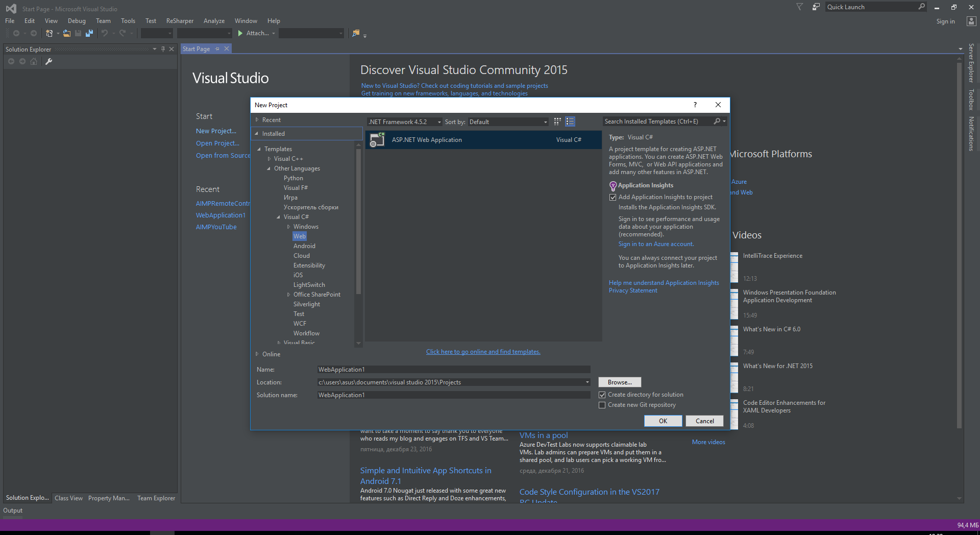This screenshot has width=980, height=535.
Task: Close the Solution Explorer panel
Action: [x=171, y=49]
